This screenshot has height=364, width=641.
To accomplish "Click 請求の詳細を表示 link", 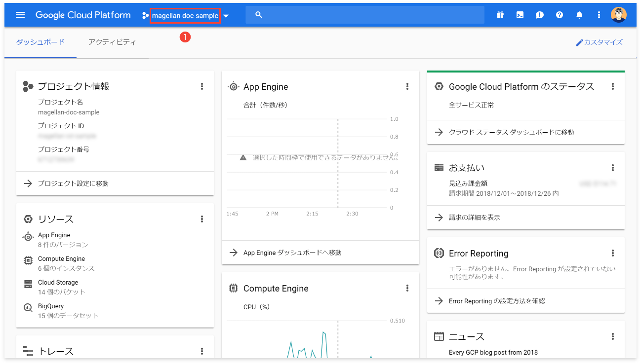I will tap(526, 218).
